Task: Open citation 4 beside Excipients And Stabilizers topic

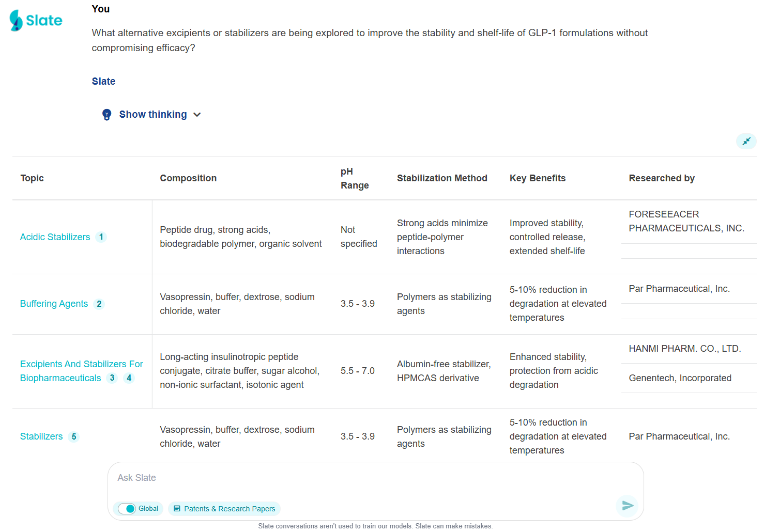Action: 129,378
